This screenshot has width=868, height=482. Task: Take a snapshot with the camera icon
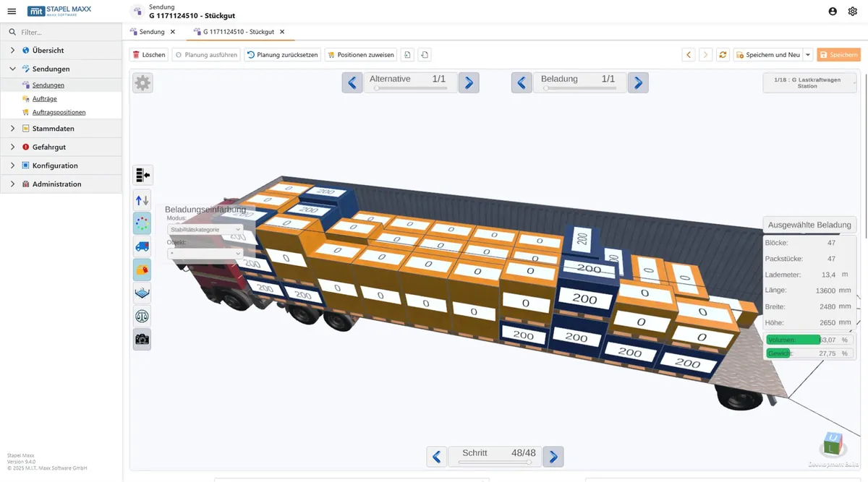click(142, 339)
